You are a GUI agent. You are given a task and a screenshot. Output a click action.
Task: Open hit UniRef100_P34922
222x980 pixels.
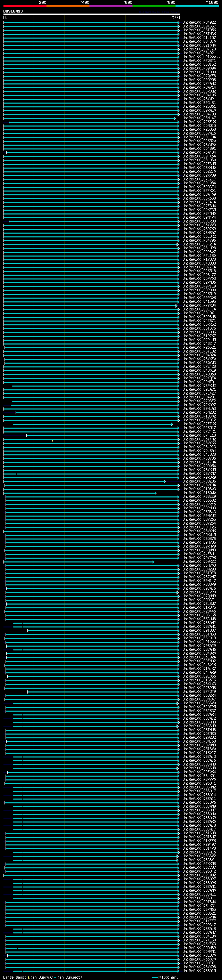coord(199,23)
